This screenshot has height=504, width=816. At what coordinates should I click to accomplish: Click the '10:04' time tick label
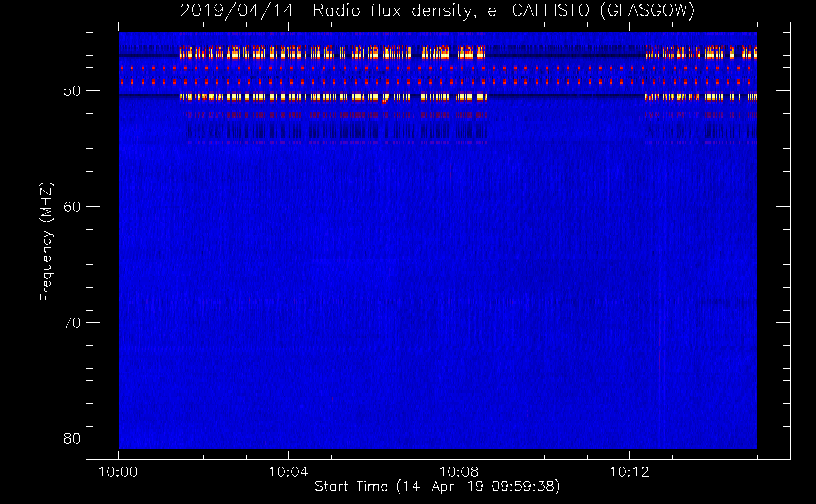(288, 472)
